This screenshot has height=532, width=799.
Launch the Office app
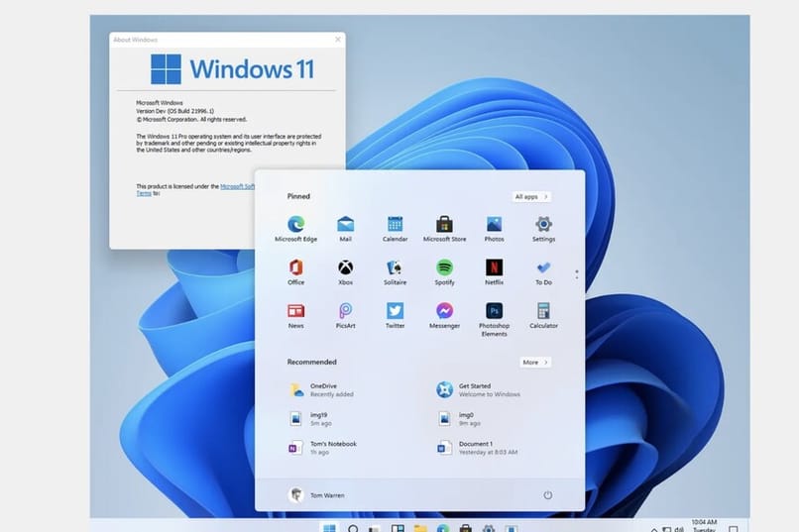click(x=295, y=271)
